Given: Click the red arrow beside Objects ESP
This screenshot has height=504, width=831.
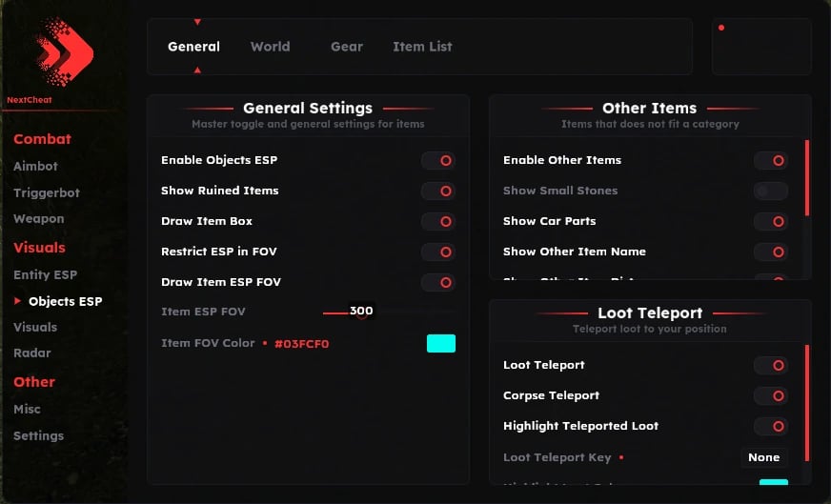Looking at the screenshot, I should (18, 301).
